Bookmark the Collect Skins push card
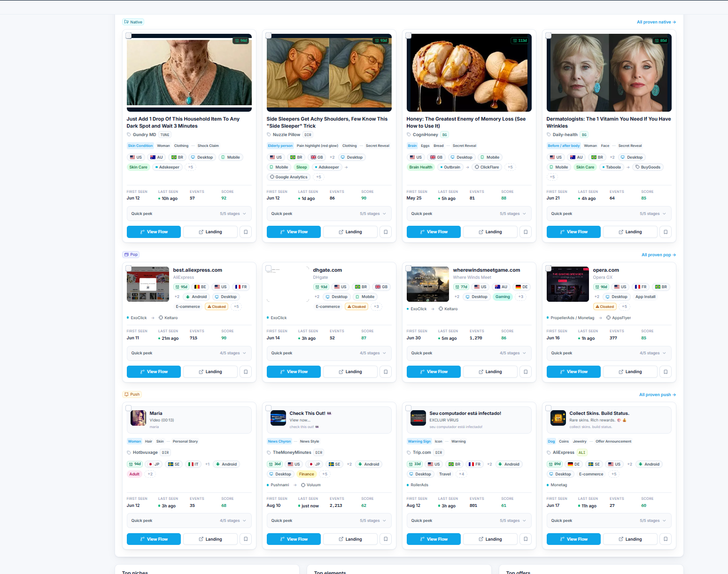 [x=666, y=539]
